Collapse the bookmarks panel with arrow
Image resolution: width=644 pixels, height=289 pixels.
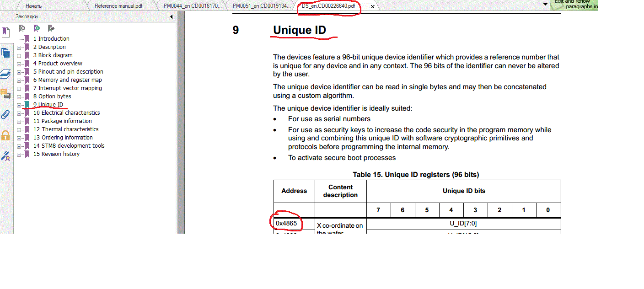[x=172, y=16]
